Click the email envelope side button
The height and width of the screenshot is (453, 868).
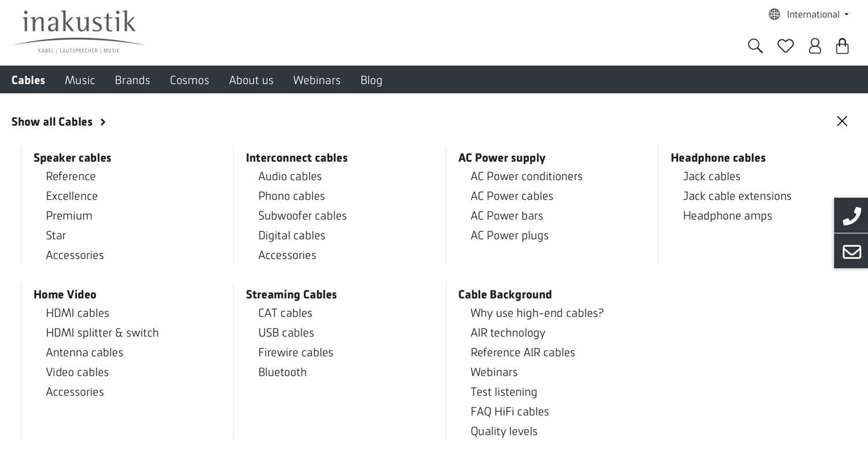(851, 251)
